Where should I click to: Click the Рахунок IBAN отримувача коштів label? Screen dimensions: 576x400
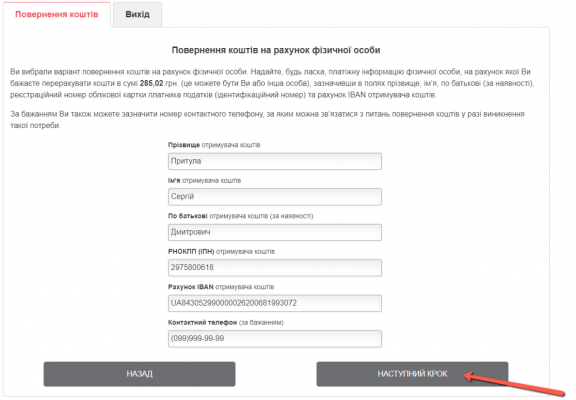(221, 287)
